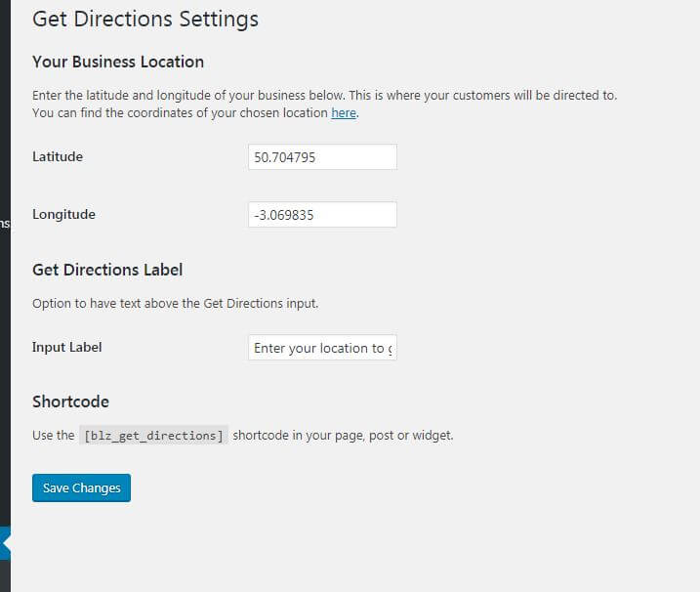Screen dimensions: 700x592
Task: Select the partially visible sidebar menu item
Action: pos(5,224)
